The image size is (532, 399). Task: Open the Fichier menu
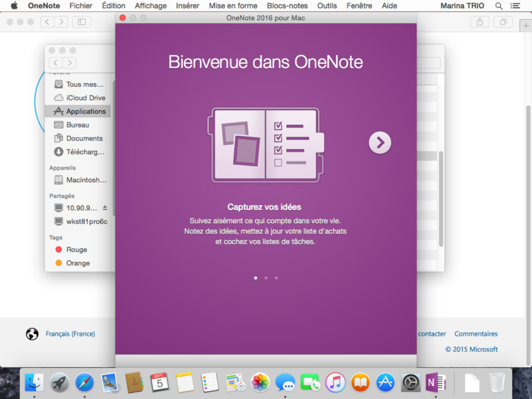pos(81,6)
